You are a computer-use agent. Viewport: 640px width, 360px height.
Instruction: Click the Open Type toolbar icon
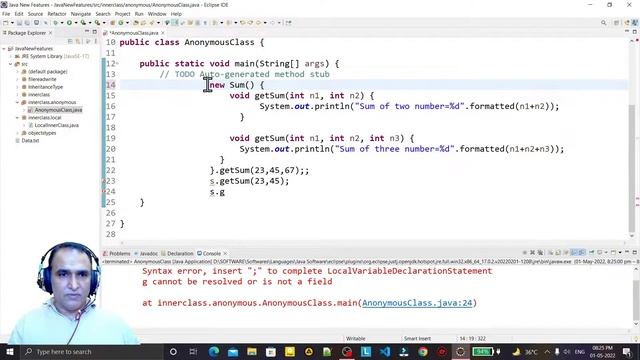pyautogui.click(x=136, y=22)
